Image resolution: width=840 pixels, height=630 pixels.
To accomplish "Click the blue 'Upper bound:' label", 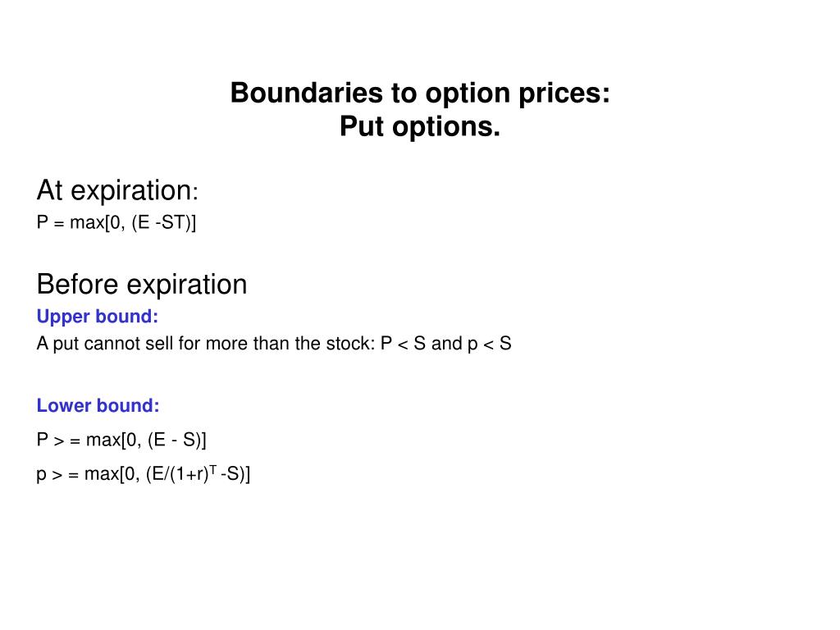I will point(98,317).
